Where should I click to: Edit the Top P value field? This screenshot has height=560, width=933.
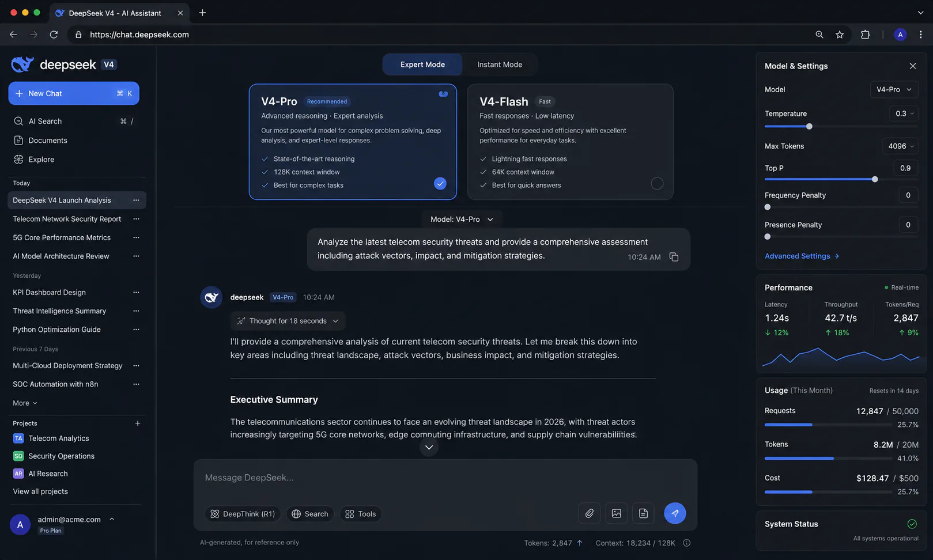[x=905, y=168]
